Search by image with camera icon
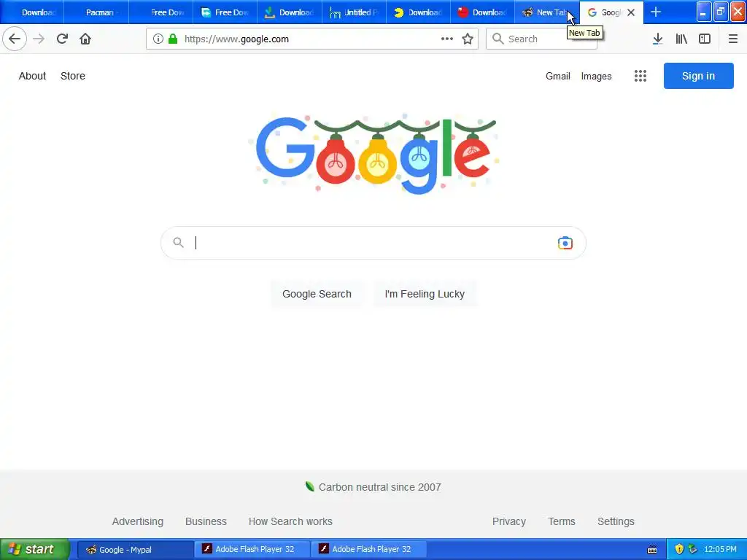 pos(565,243)
